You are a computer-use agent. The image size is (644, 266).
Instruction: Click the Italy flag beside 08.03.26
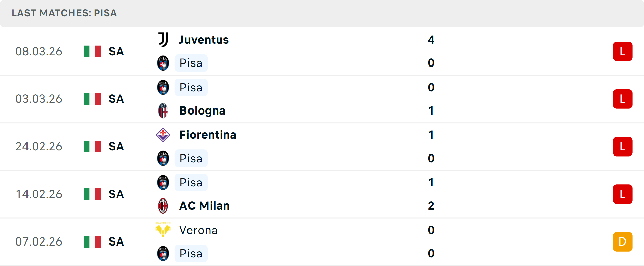pyautogui.click(x=92, y=51)
